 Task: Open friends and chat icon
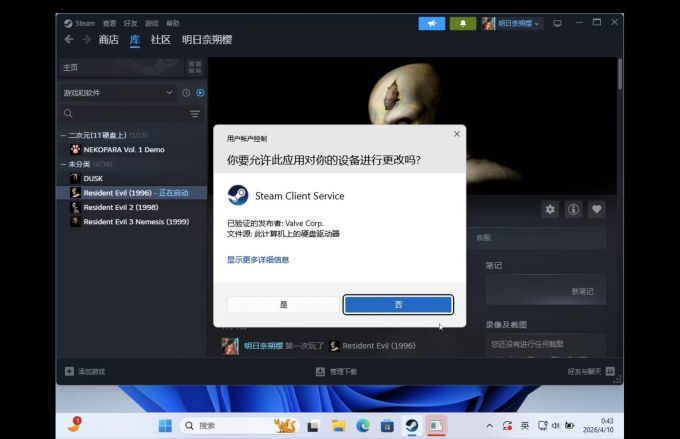coord(610,371)
